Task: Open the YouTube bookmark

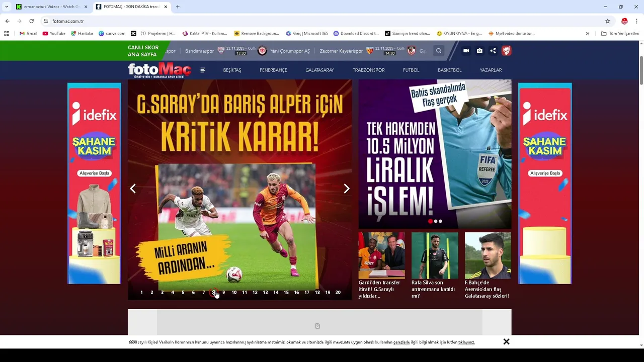Action: pos(54,34)
